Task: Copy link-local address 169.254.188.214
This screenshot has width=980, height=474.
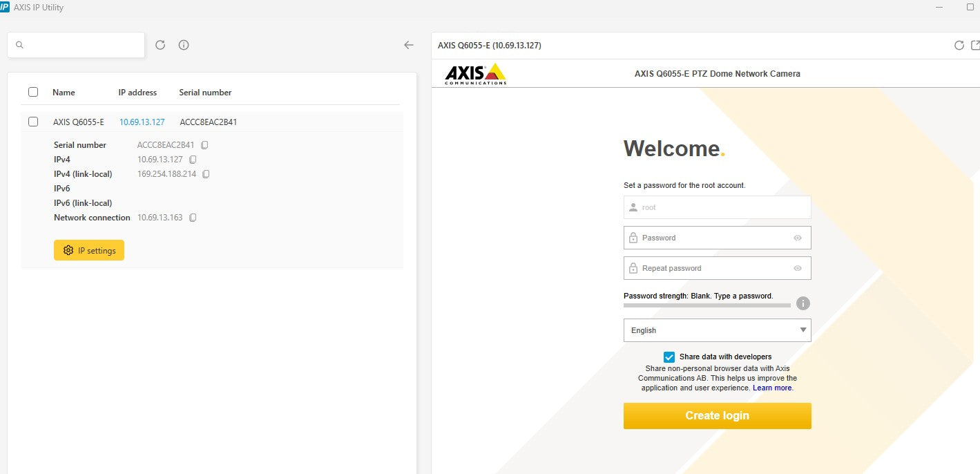Action: coord(206,174)
